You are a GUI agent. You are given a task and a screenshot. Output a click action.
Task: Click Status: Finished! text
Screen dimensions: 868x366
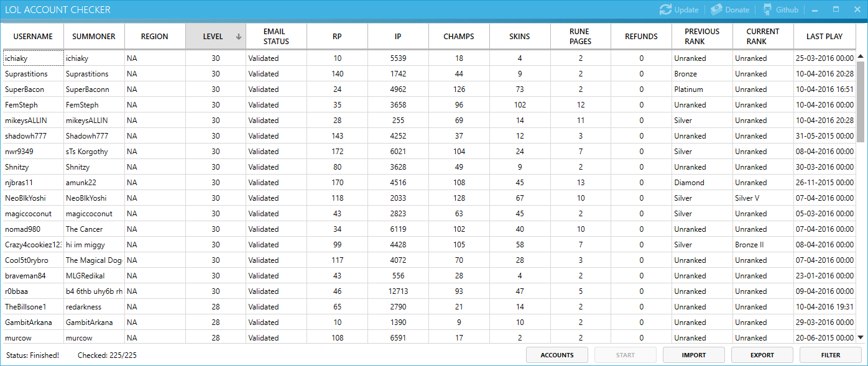point(32,355)
